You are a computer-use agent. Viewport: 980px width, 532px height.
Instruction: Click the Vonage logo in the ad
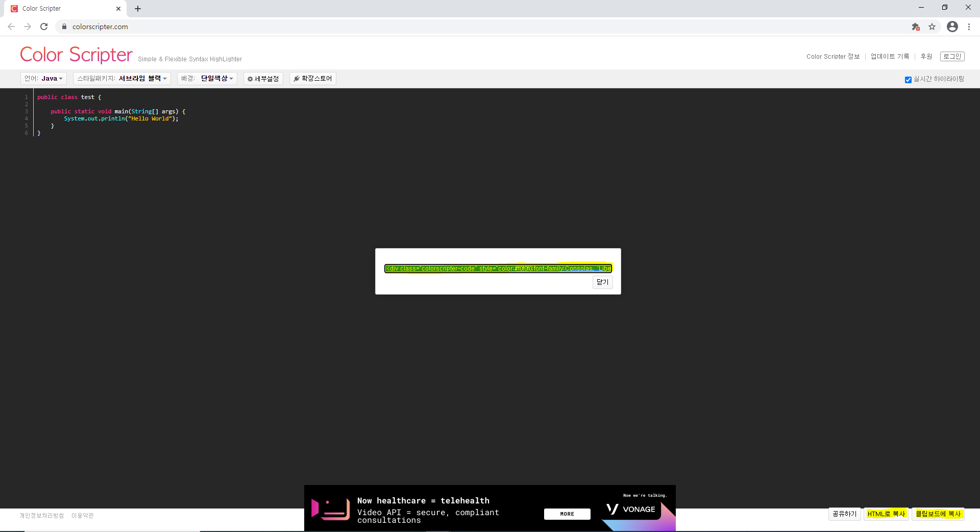tap(631, 509)
